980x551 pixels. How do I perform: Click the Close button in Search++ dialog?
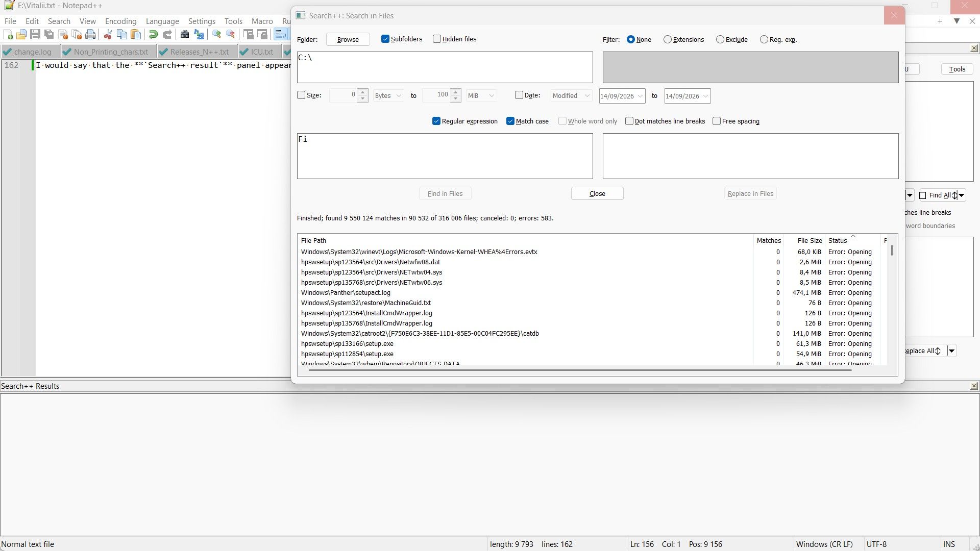coord(597,194)
